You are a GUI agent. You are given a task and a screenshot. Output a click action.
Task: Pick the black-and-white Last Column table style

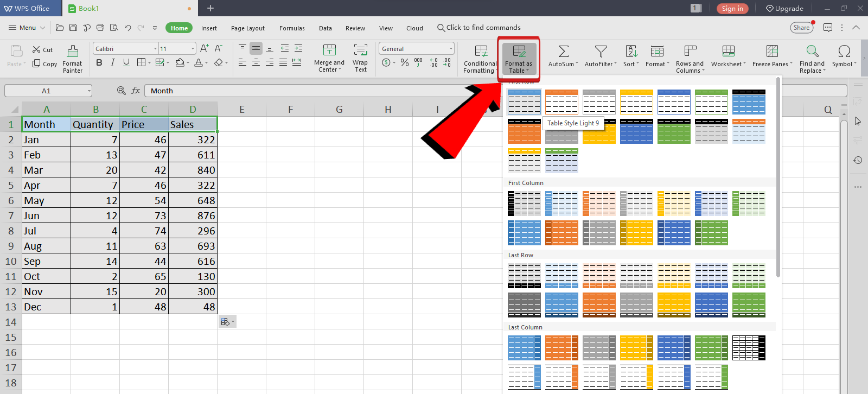pyautogui.click(x=749, y=348)
